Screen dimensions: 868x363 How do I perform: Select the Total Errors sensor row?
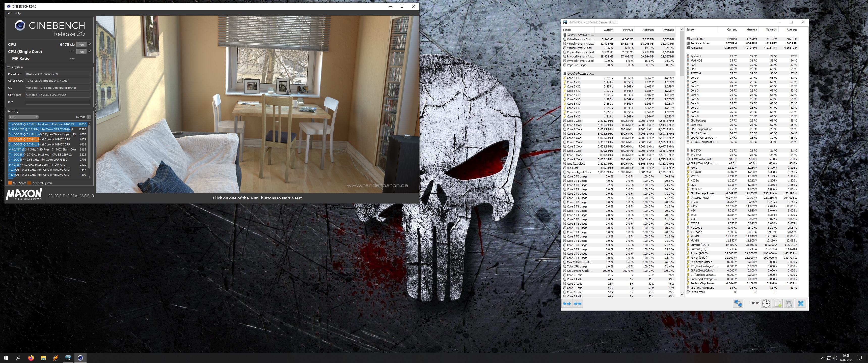tap(742, 292)
